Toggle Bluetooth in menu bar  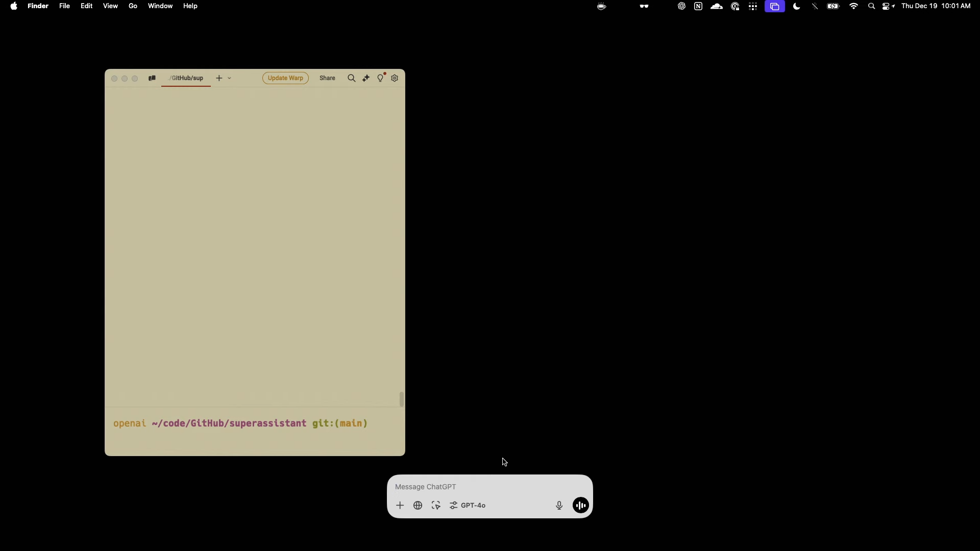tap(815, 6)
